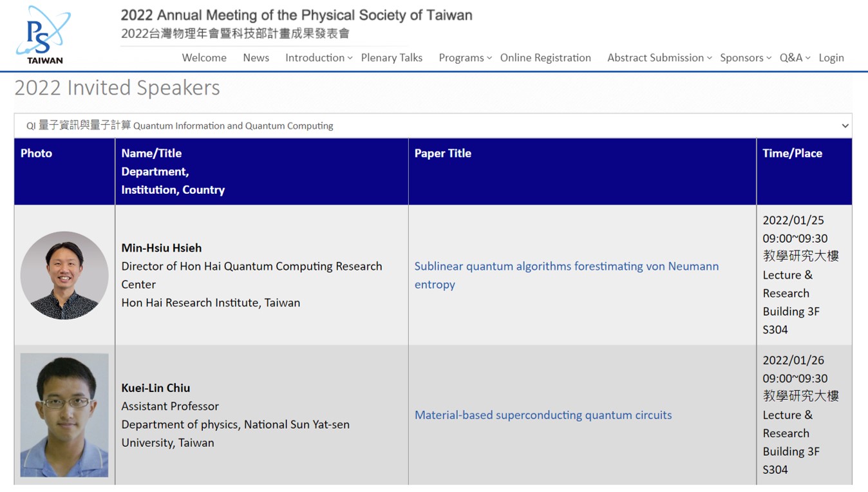
Task: Click the Chinese conference subtitle text
Action: (x=235, y=33)
